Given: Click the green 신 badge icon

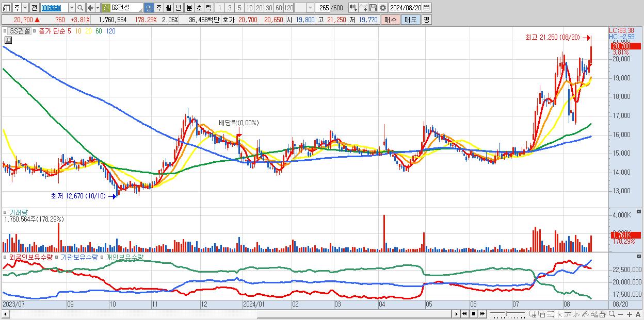Looking at the screenshot, I should click(x=106, y=8).
